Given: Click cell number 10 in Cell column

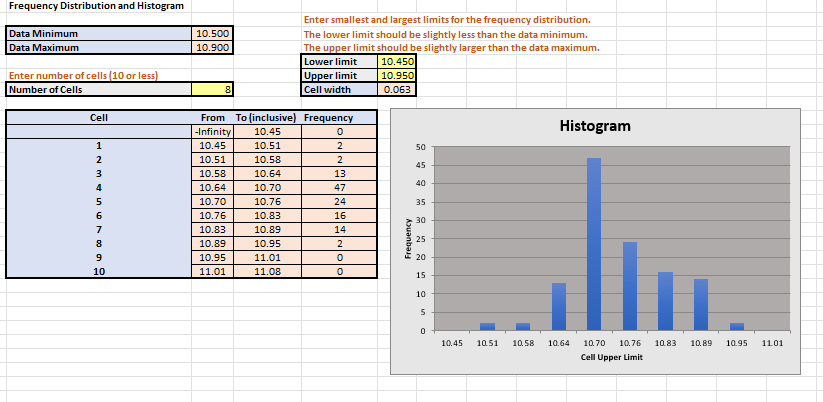Looking at the screenshot, I should (x=99, y=271).
